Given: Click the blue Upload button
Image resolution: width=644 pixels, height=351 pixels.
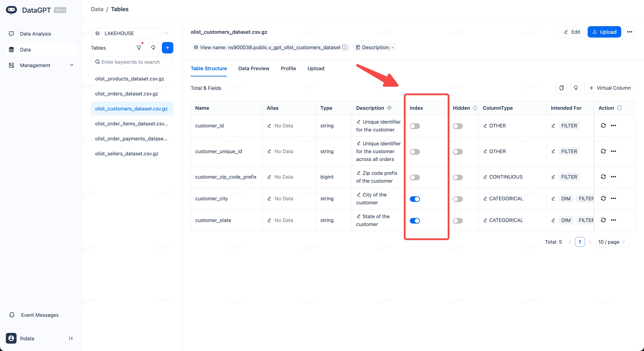Looking at the screenshot, I should [x=604, y=32].
